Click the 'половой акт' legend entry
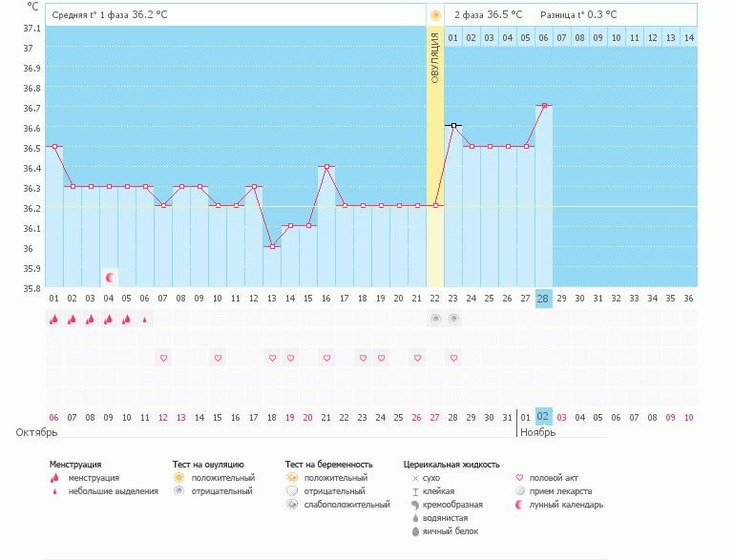Screen dimensions: 734x560 [x=549, y=477]
